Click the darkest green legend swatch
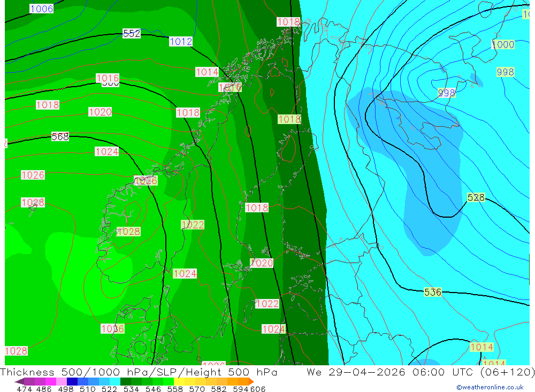Viewport: 535px width, 392px height. (126, 381)
